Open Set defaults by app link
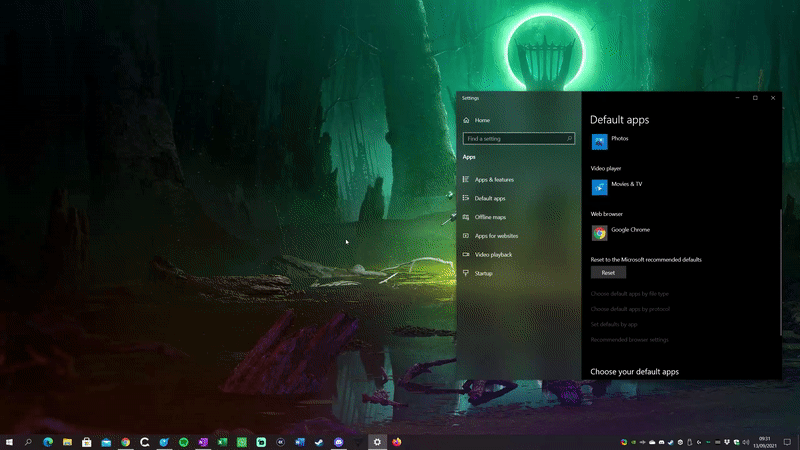This screenshot has width=800, height=450. [x=614, y=324]
